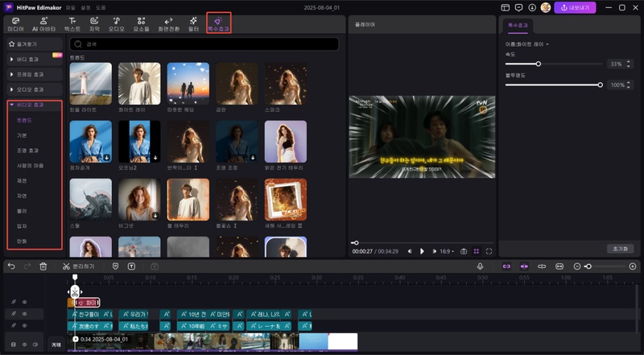Image resolution: width=644 pixels, height=355 pixels.
Task: Adjust the 33% speed stepper arrows
Action: (x=628, y=64)
